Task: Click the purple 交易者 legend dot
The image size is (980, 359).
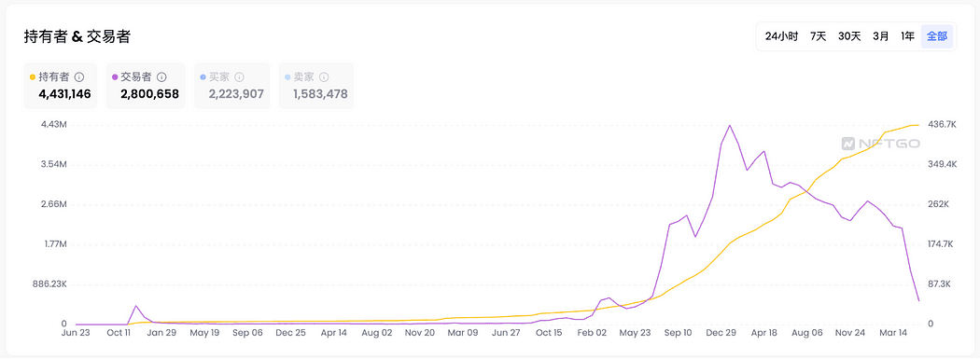Action: click(x=115, y=77)
